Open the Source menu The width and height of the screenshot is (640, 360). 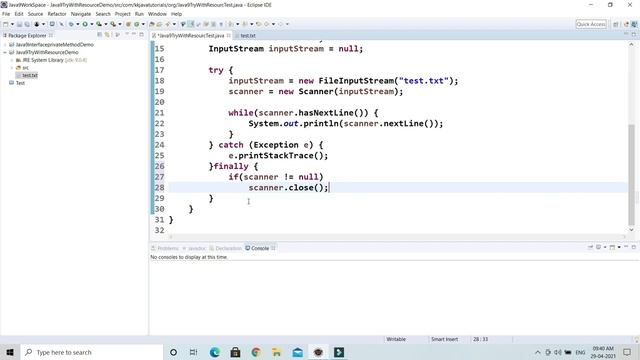click(35, 14)
